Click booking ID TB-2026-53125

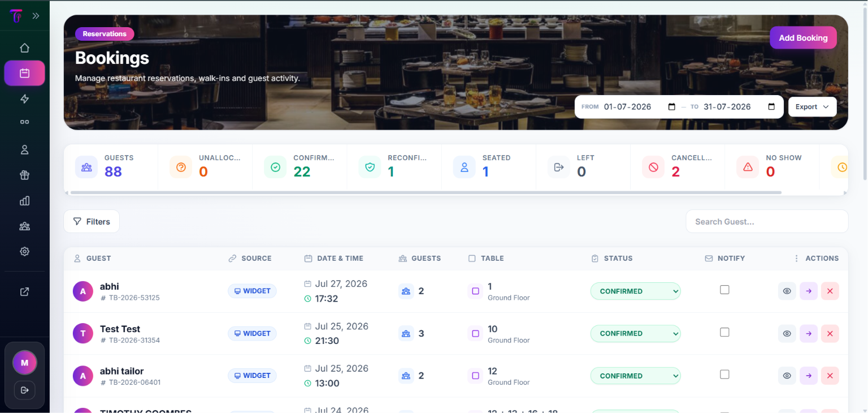click(x=134, y=298)
